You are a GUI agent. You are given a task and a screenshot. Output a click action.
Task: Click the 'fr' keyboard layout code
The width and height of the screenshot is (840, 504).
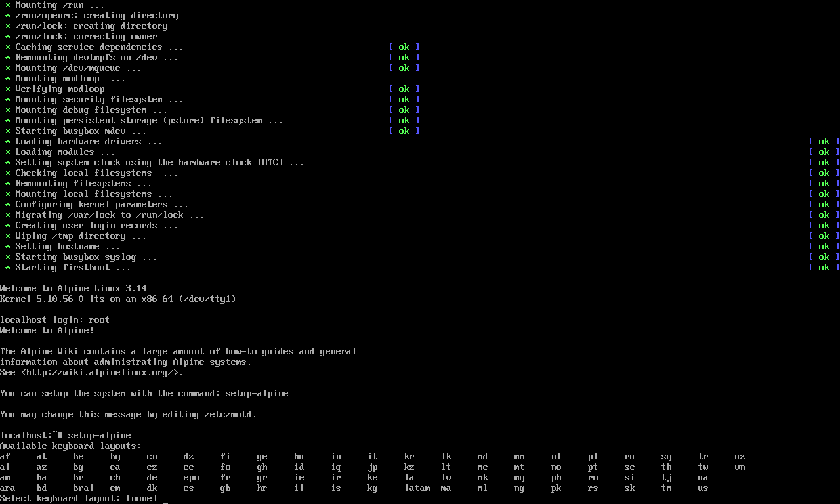226,478
